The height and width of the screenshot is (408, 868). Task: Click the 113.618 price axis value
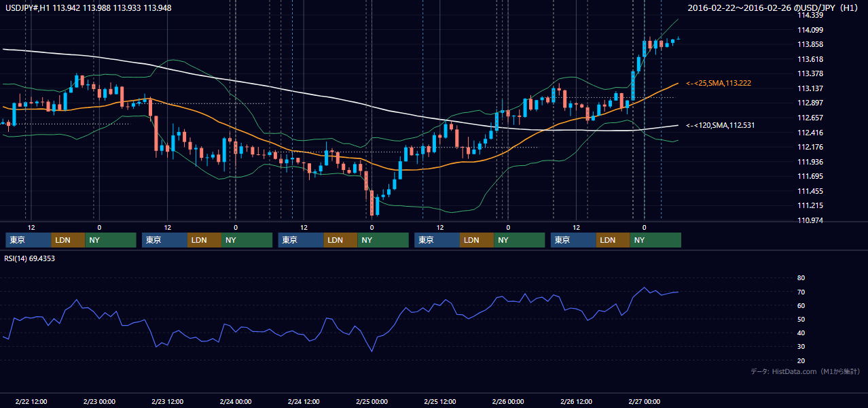pyautogui.click(x=810, y=59)
